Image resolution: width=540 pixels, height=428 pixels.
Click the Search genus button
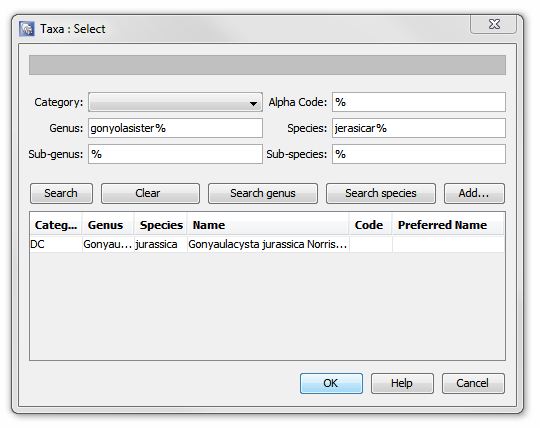(263, 194)
